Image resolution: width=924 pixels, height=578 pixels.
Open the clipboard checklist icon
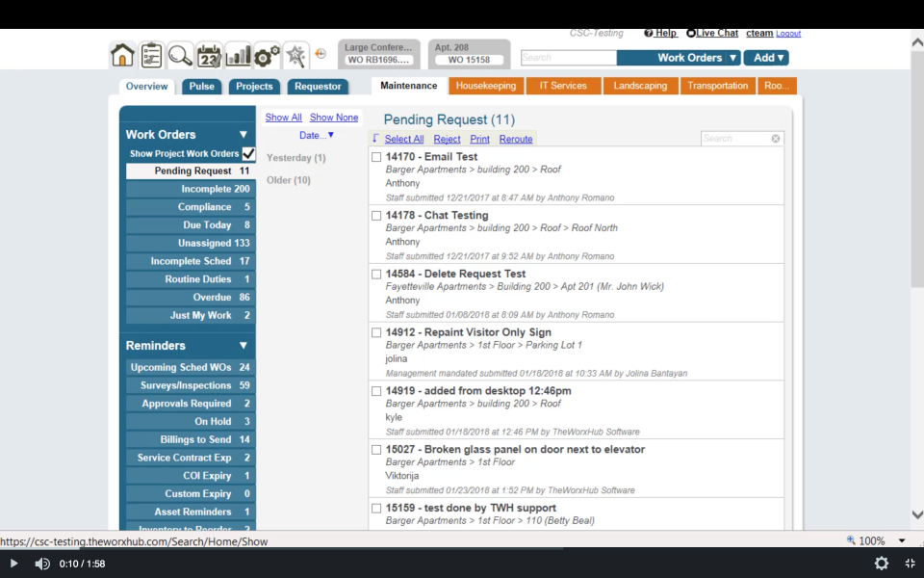pos(151,56)
